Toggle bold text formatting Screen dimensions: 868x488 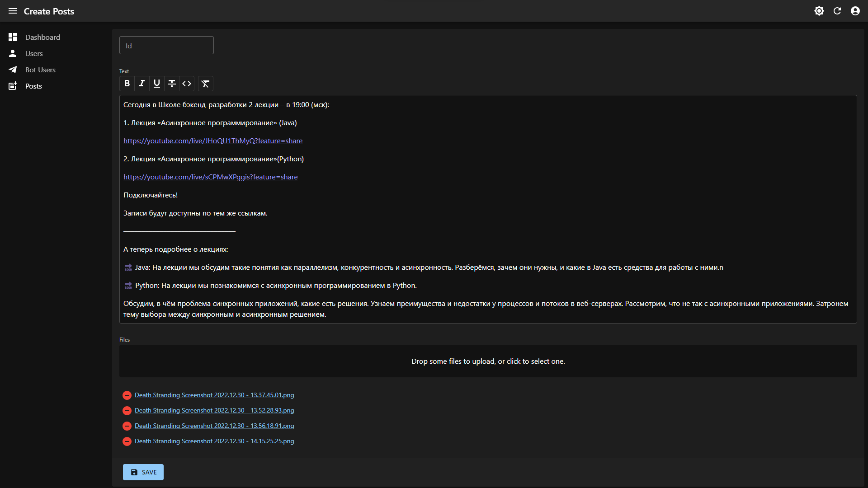click(x=127, y=84)
